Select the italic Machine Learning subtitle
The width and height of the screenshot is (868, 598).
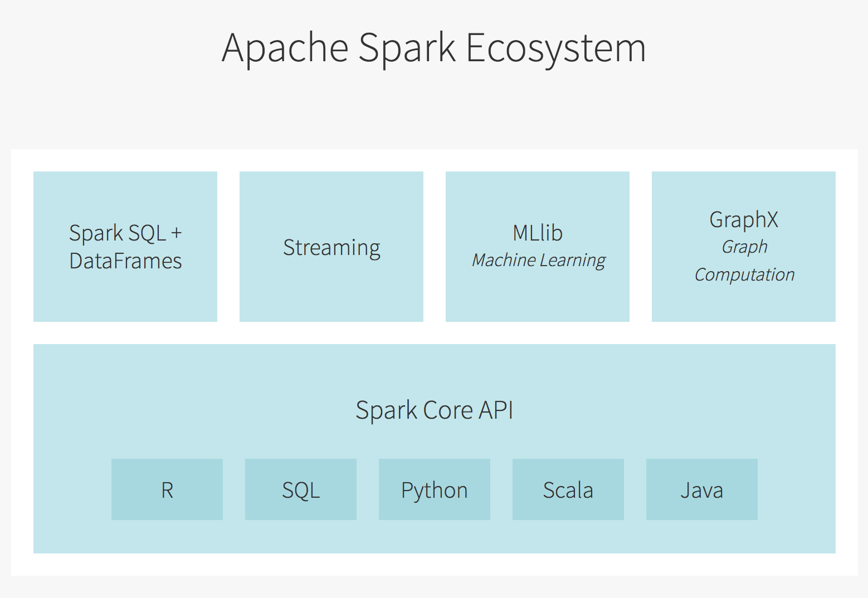tap(538, 260)
